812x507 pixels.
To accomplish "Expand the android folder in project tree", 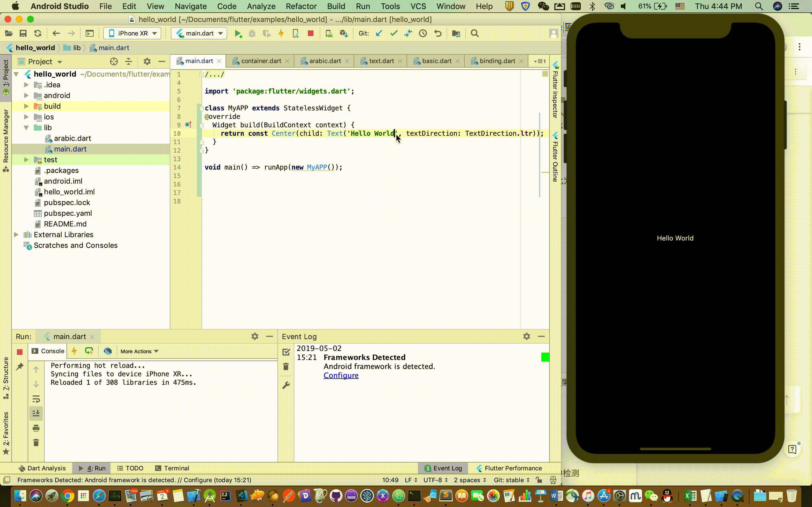I will point(26,95).
